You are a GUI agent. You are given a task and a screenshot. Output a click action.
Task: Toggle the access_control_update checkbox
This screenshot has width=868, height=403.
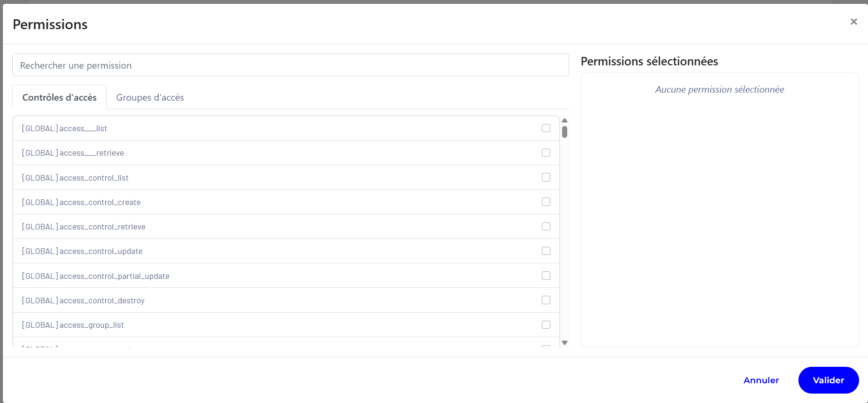click(x=546, y=251)
